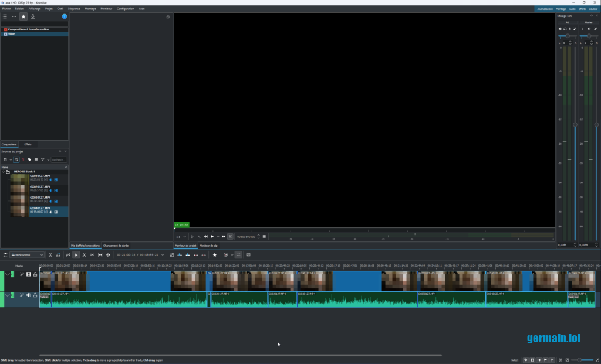Collapse the HERO10 Black 1 folder

(4, 172)
